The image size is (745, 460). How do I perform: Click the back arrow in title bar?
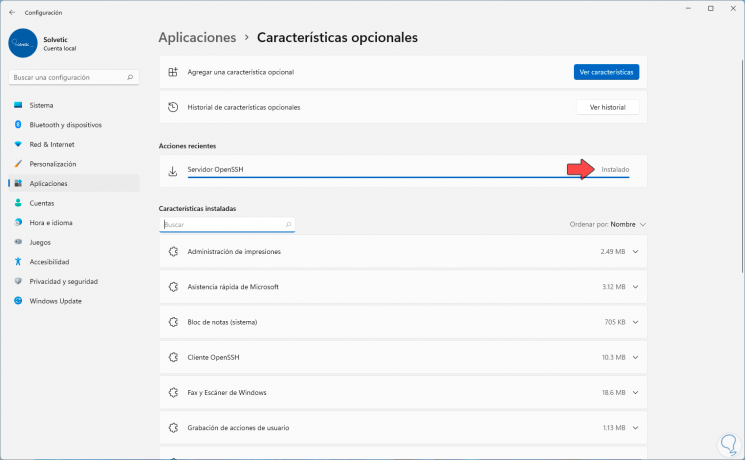point(11,12)
